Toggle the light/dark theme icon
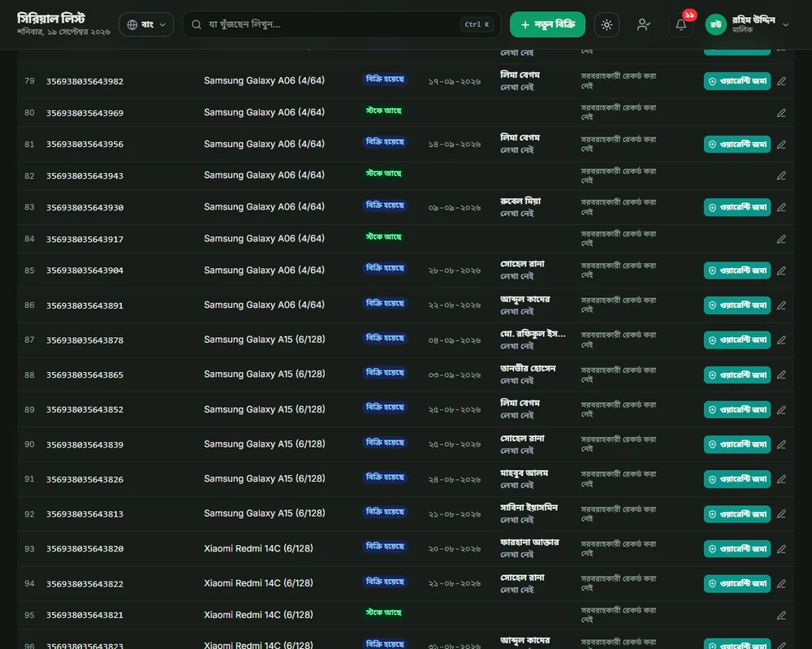This screenshot has width=812, height=649. (x=607, y=24)
